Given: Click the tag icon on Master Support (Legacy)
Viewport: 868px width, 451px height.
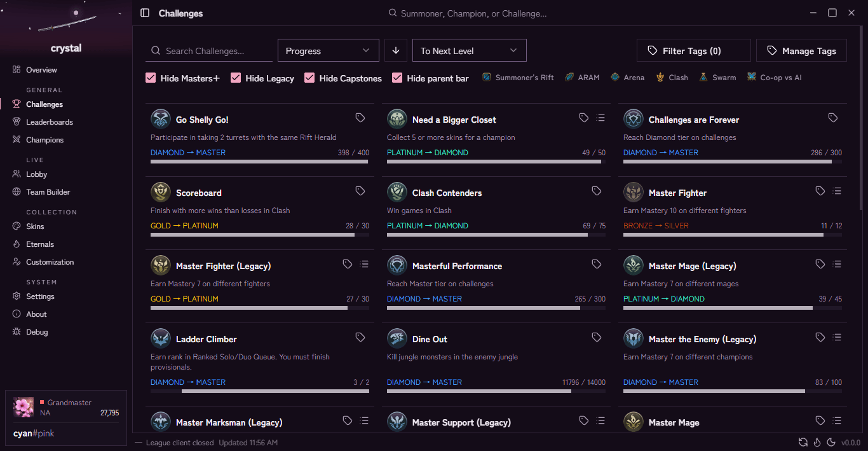Looking at the screenshot, I should tap(584, 420).
